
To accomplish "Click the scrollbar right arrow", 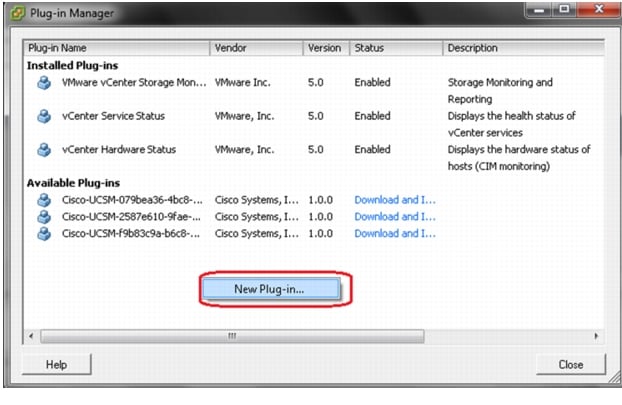I will pyautogui.click(x=596, y=336).
